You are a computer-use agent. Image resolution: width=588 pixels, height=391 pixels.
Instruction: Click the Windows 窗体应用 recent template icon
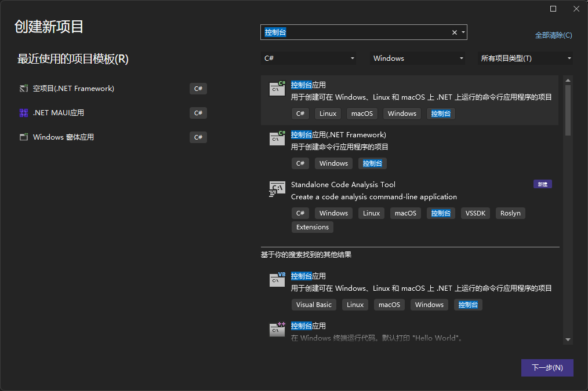pyautogui.click(x=24, y=137)
